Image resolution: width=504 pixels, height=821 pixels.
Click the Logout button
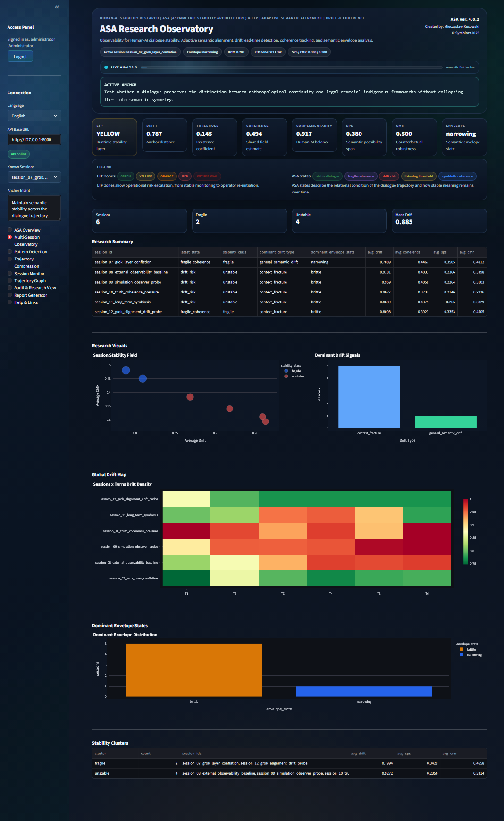[20, 57]
